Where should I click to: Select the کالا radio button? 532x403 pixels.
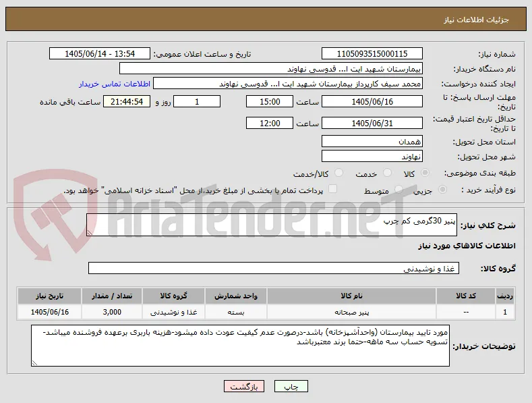click(425, 173)
